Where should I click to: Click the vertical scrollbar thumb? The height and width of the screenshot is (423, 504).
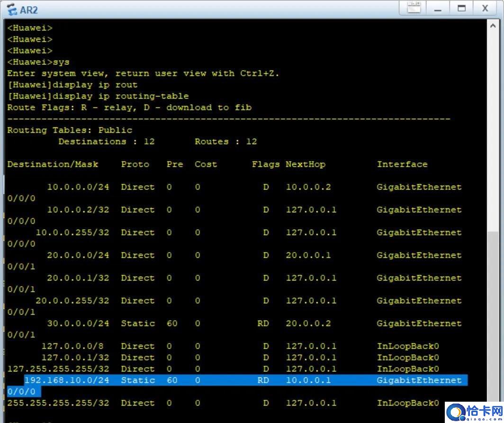pyautogui.click(x=493, y=316)
